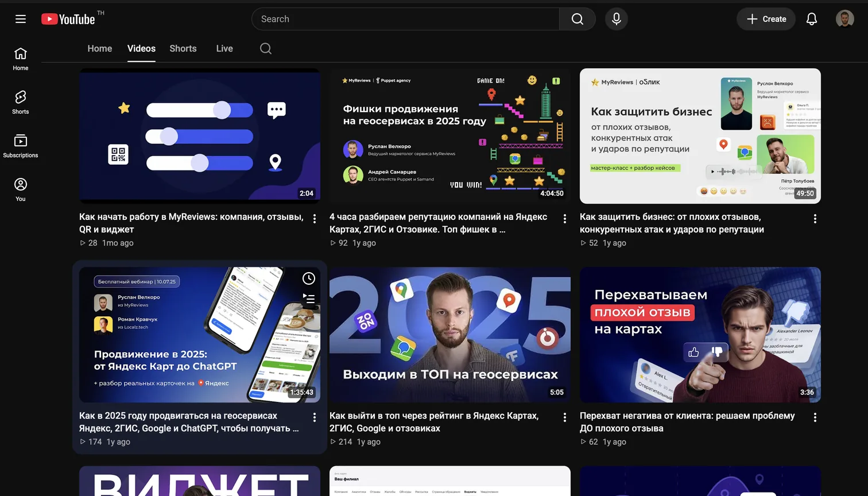Play the 49:50 'Как защитить бизнес' thumbnail

(x=700, y=136)
